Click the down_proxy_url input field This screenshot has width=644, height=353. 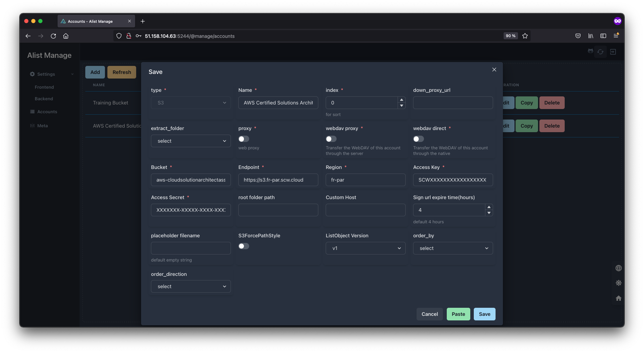coord(453,103)
